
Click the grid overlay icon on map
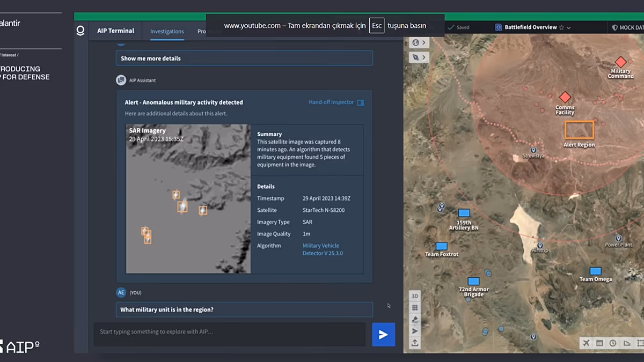pos(415,308)
